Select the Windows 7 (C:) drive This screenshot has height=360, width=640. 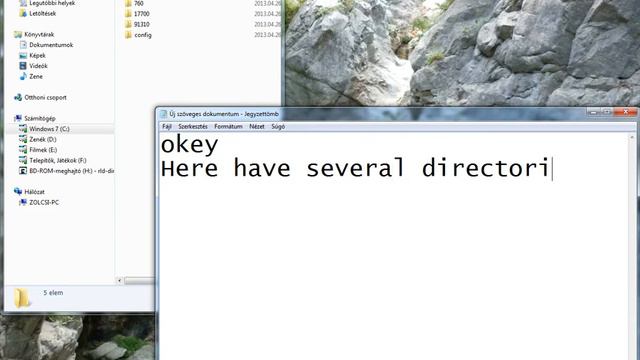(x=49, y=129)
